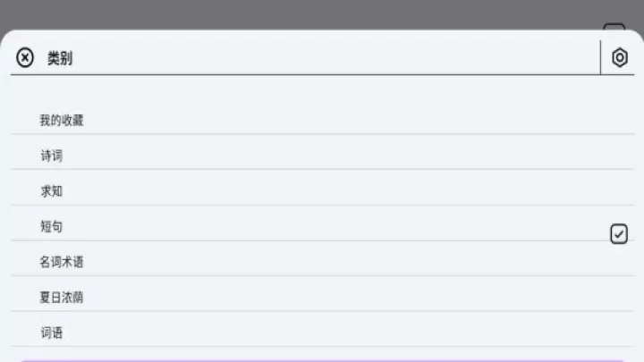Image resolution: width=644 pixels, height=362 pixels.
Task: Switch to the 名词术语 category
Action: 62,262
